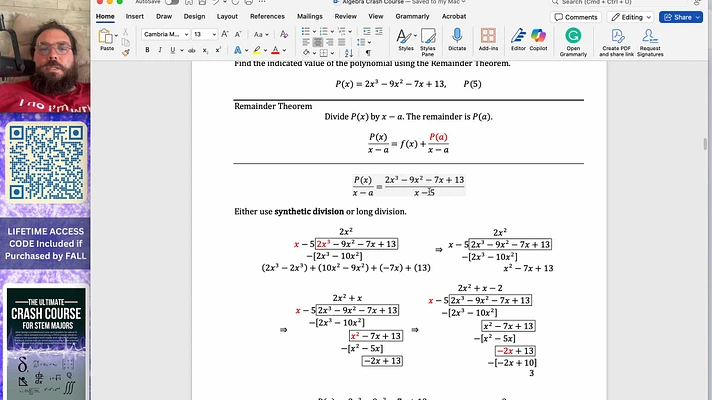712x400 pixels.
Task: Sort text with the A-Z sort icon
Action: point(349,53)
